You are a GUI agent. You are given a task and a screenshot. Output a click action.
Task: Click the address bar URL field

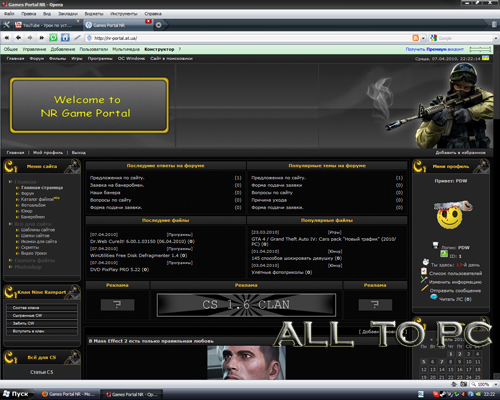point(247,38)
